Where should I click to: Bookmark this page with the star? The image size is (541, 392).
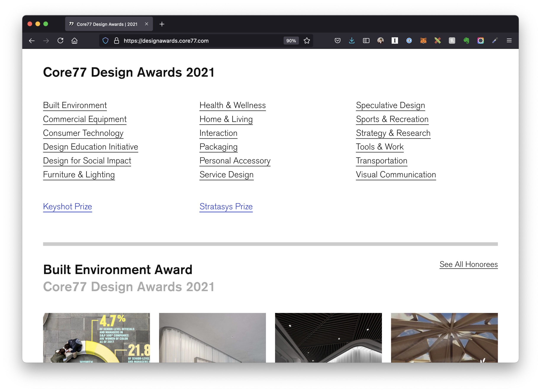[307, 41]
